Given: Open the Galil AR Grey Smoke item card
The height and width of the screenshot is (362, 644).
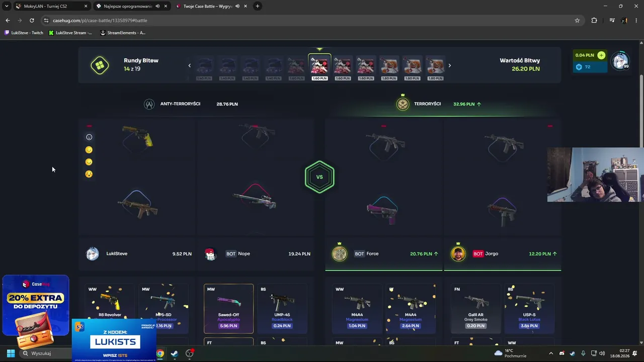Looking at the screenshot, I should point(475,309).
